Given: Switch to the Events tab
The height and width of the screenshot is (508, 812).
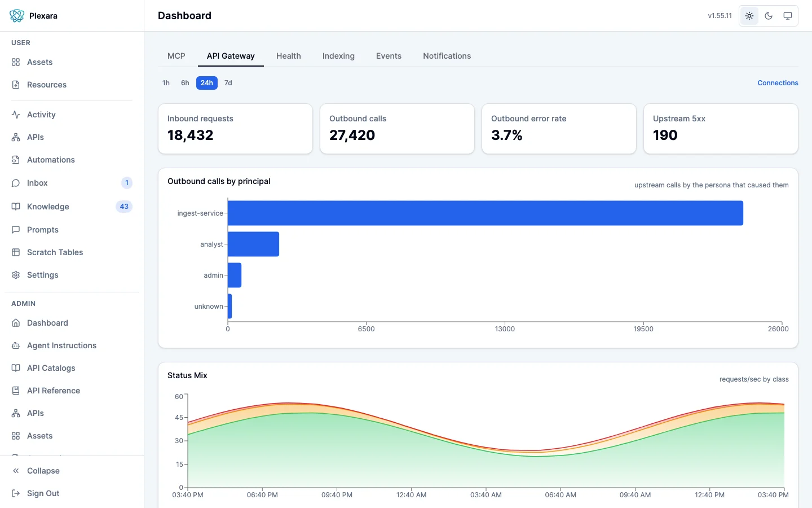Looking at the screenshot, I should tap(389, 56).
